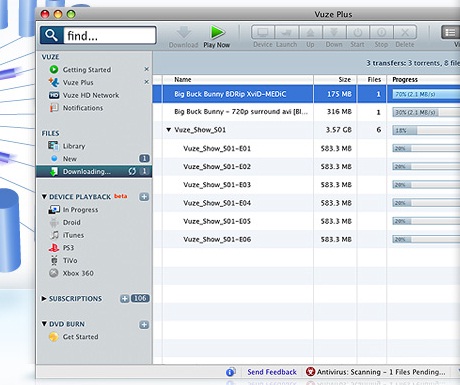Open Vuze HD Network
The width and height of the screenshot is (460, 385).
(x=91, y=95)
